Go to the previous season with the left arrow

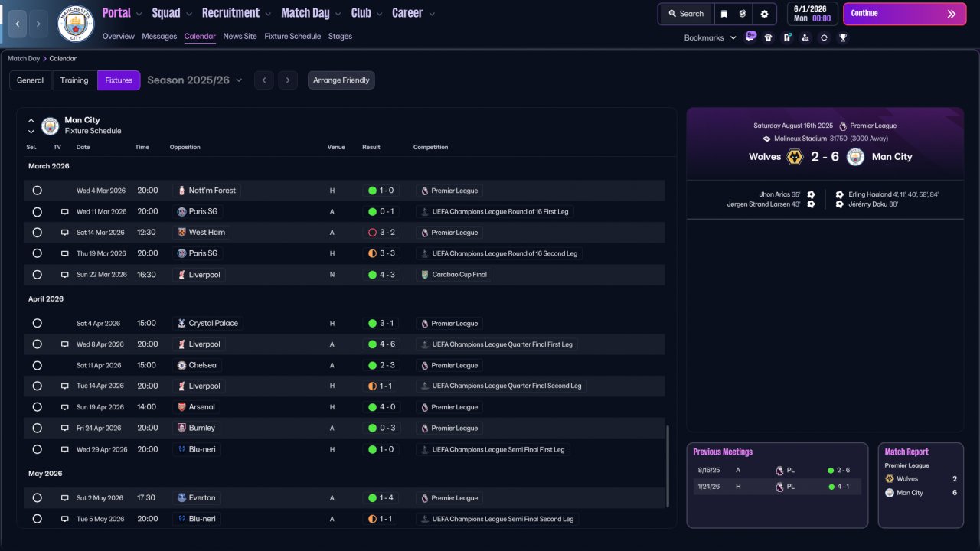pyautogui.click(x=263, y=80)
